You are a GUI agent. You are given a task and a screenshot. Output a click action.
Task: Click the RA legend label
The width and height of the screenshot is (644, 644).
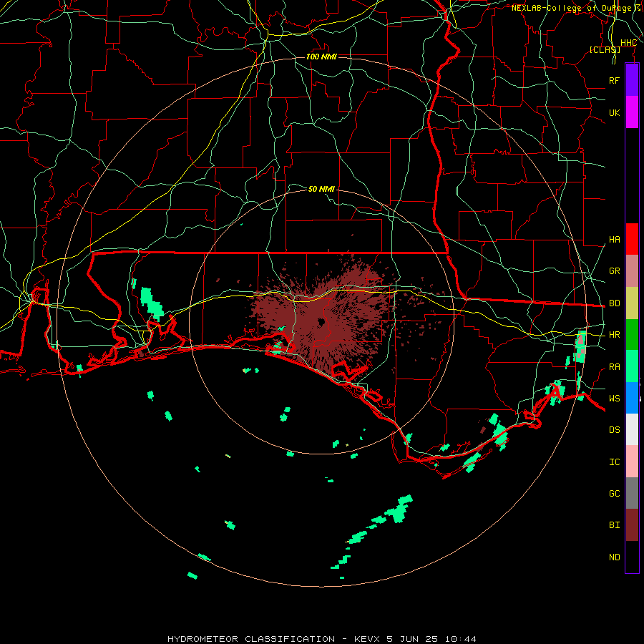[x=614, y=367]
